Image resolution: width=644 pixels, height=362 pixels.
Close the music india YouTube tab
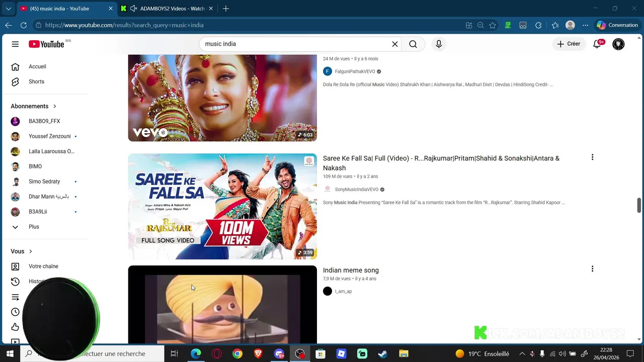coord(111,9)
